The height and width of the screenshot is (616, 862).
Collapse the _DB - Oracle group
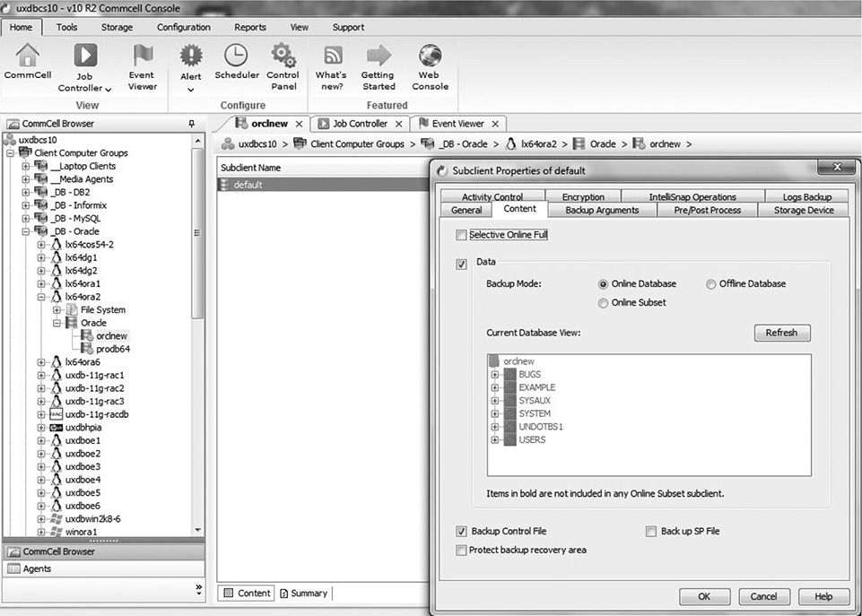25,231
